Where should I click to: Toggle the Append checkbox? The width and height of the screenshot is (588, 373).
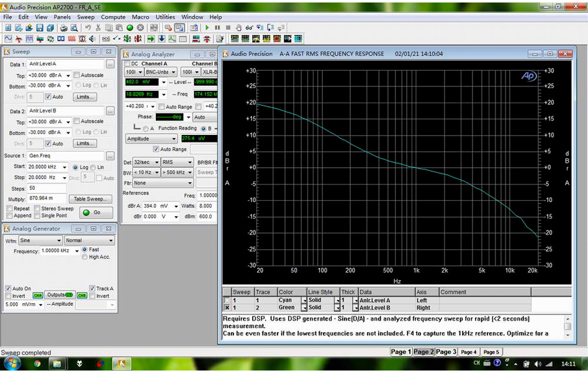(x=9, y=216)
